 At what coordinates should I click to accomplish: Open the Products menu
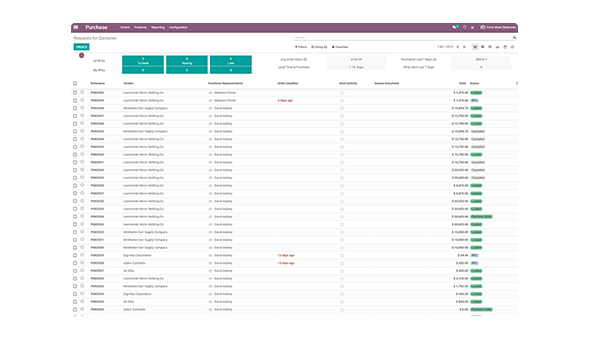pos(140,27)
